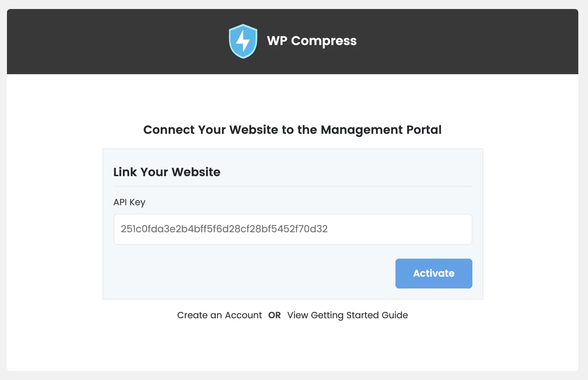This screenshot has width=588, height=380.
Task: Click the Connect Your Website heading
Action: (293, 130)
